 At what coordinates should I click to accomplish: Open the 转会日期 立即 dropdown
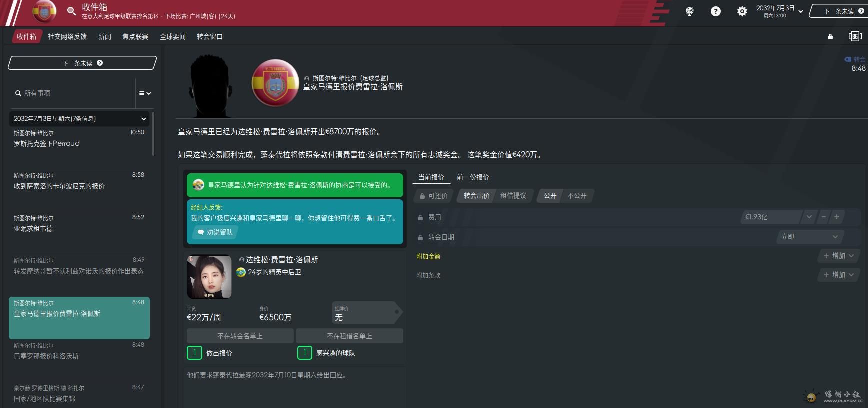(x=809, y=237)
